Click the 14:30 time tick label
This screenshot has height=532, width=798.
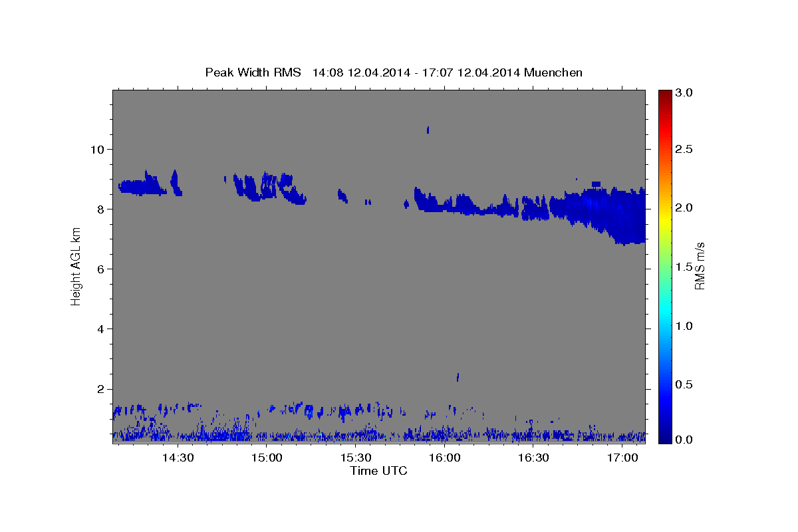pyautogui.click(x=178, y=458)
